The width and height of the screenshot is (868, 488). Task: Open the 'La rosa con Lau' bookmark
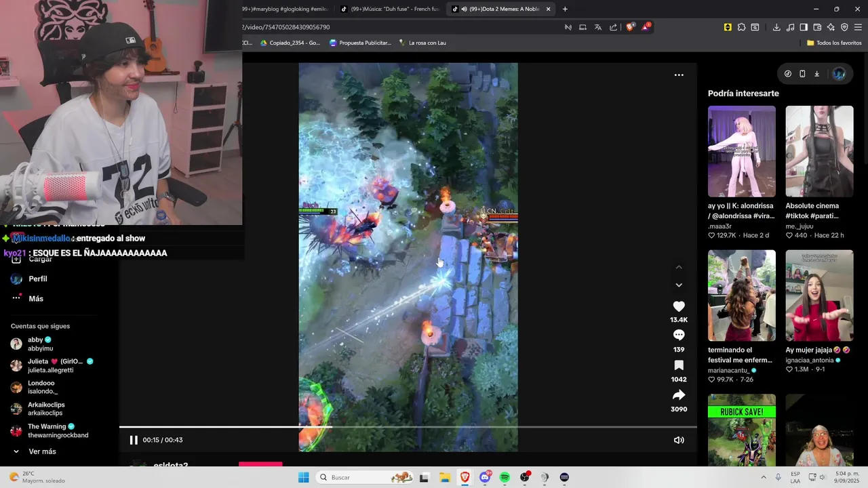pyautogui.click(x=422, y=43)
